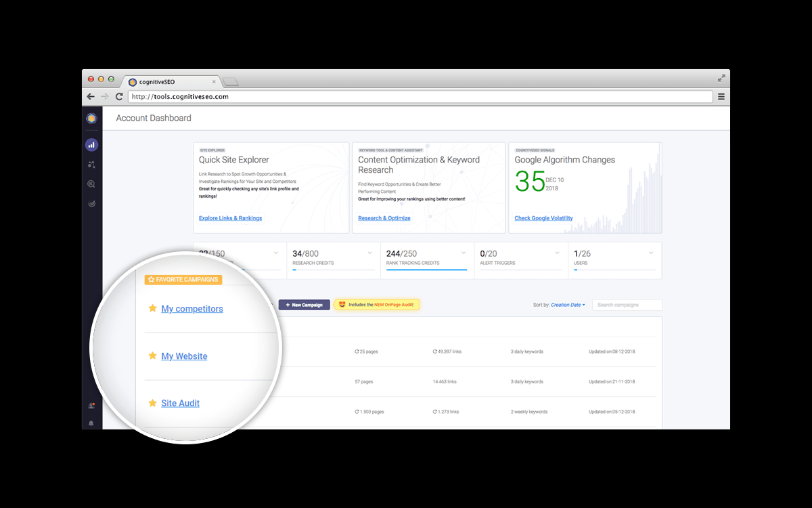812x508 pixels.
Task: Click the Includes the NEW OnPage Audit badge
Action: [x=377, y=305]
